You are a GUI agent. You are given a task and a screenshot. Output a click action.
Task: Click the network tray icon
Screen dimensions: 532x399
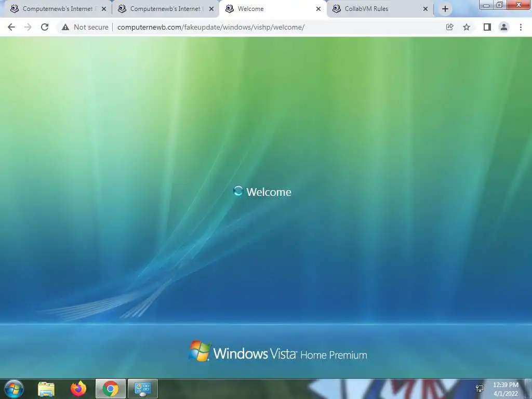[x=480, y=389]
